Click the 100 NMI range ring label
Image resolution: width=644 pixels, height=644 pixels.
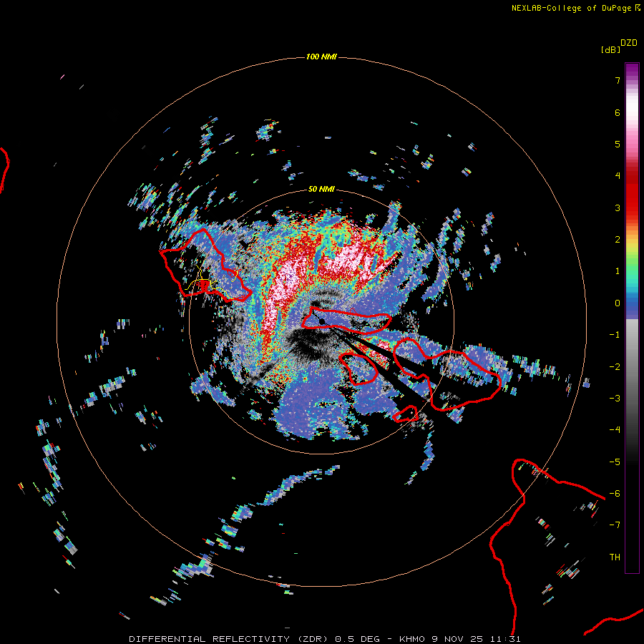tap(321, 57)
